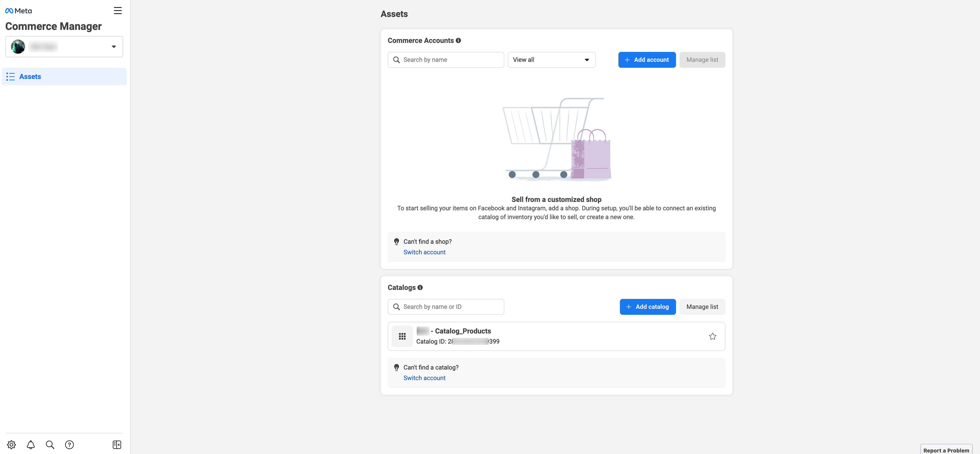The image size is (980, 454).
Task: Click the Add catalog button
Action: [647, 307]
